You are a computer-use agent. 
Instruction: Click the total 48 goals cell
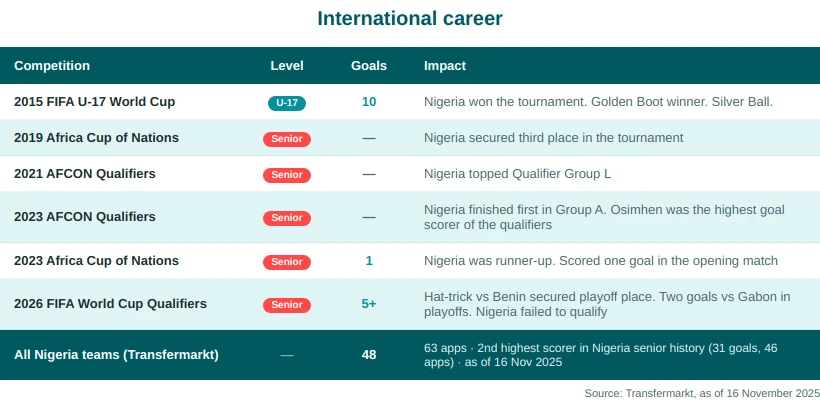tap(369, 355)
